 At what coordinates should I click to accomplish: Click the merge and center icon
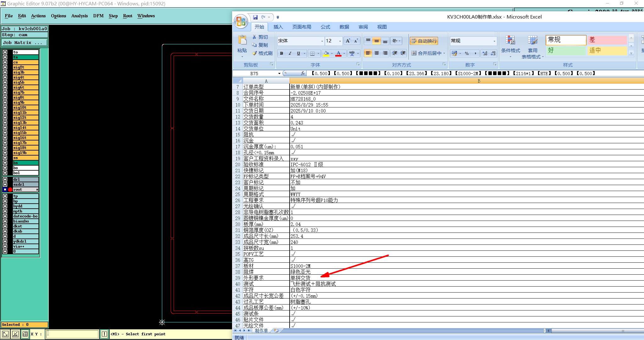point(414,53)
